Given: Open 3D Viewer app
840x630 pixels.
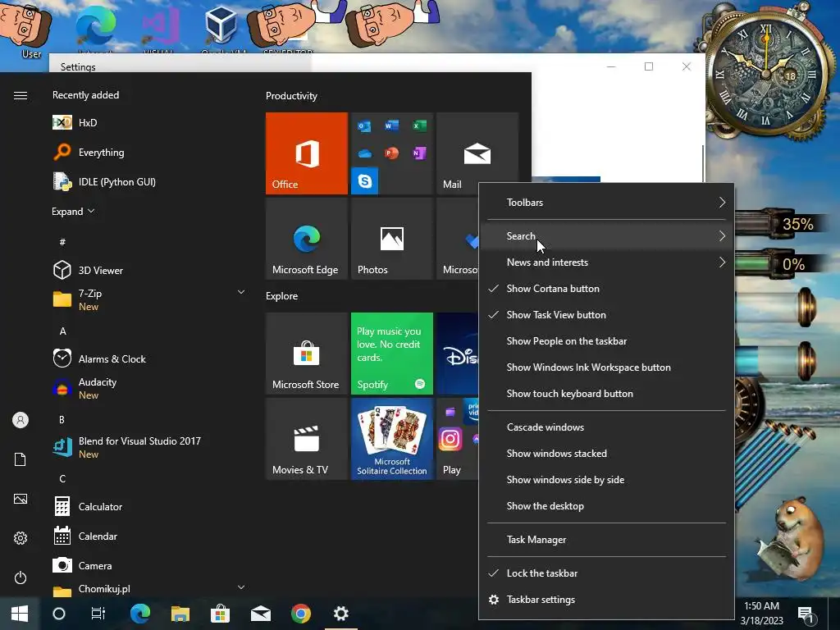Looking at the screenshot, I should [149, 270].
